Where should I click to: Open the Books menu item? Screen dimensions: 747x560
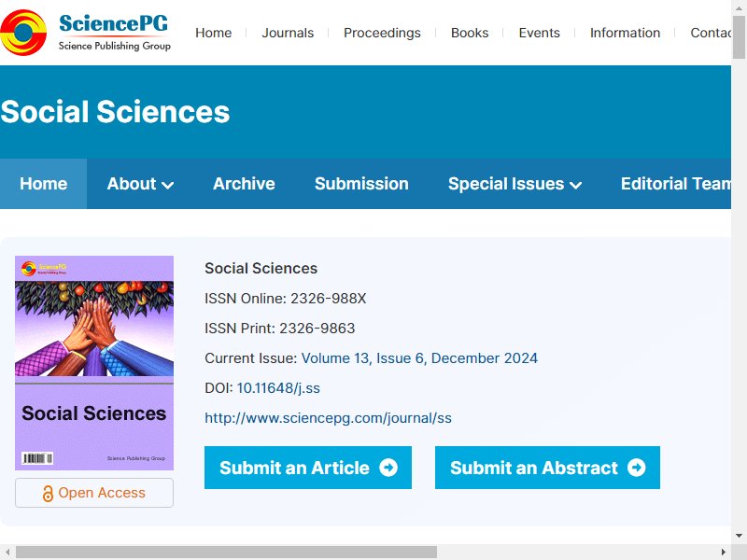(x=470, y=33)
